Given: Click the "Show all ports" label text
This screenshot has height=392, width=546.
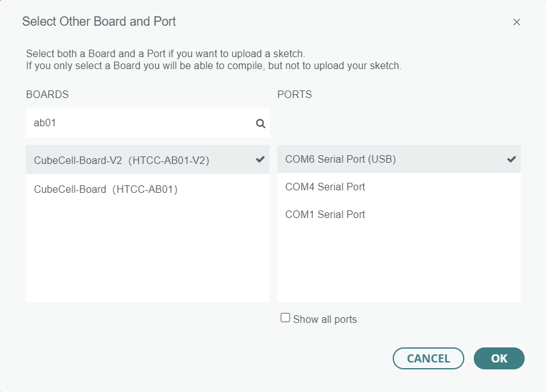Looking at the screenshot, I should point(324,319).
